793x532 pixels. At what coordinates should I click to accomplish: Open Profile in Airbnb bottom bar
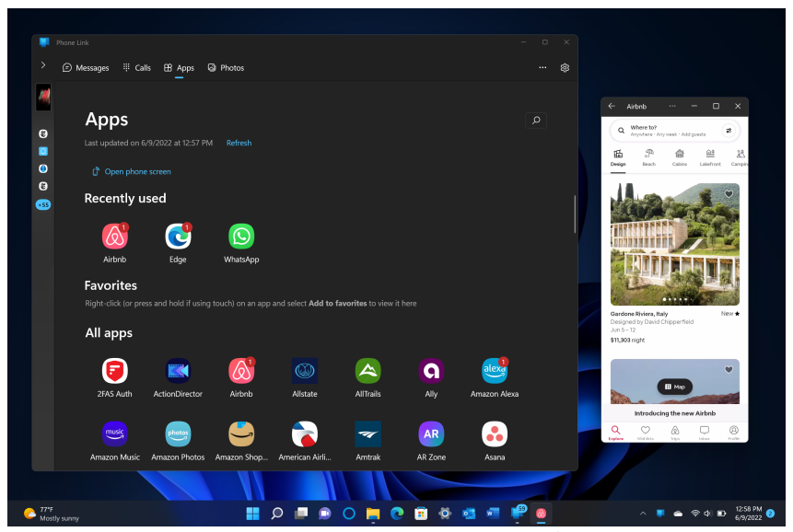click(x=734, y=433)
